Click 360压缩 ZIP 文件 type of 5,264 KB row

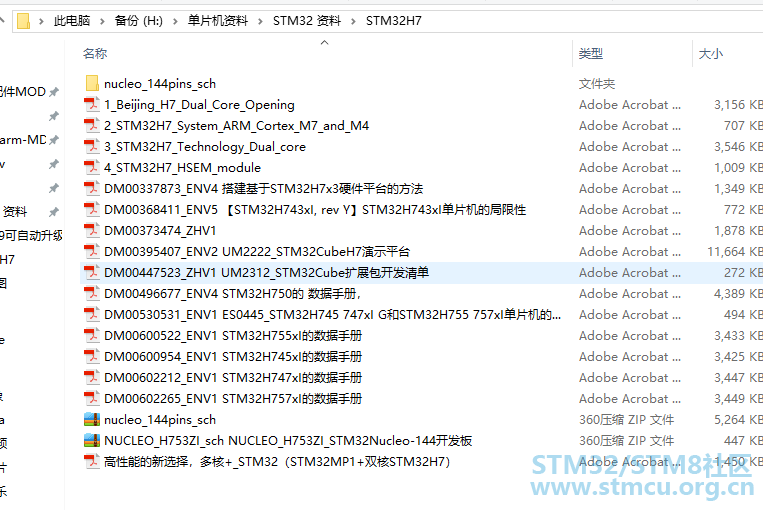tap(626, 419)
